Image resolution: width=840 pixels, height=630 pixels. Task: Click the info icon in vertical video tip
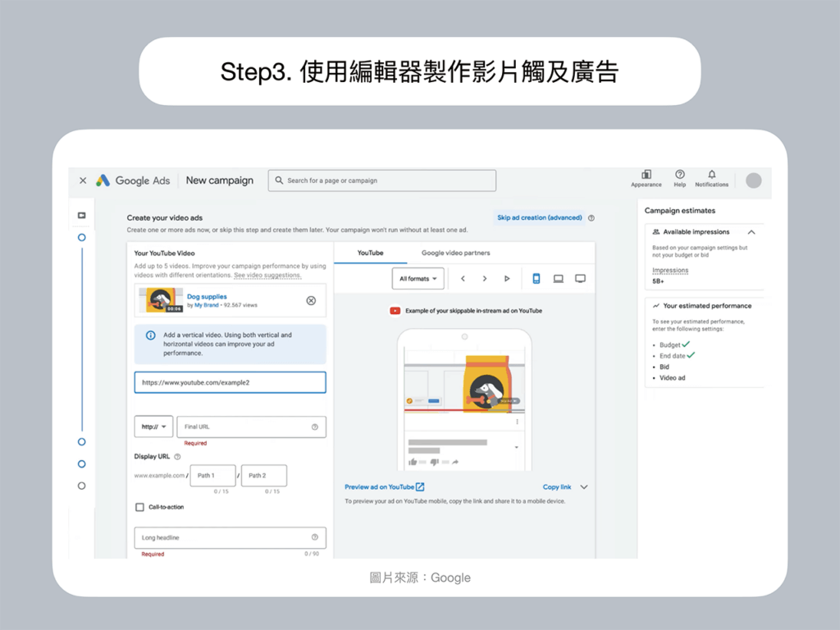click(x=151, y=336)
